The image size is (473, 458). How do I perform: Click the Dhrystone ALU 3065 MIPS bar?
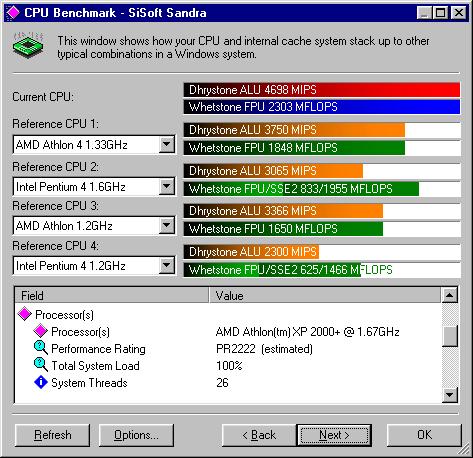pyautogui.click(x=322, y=171)
